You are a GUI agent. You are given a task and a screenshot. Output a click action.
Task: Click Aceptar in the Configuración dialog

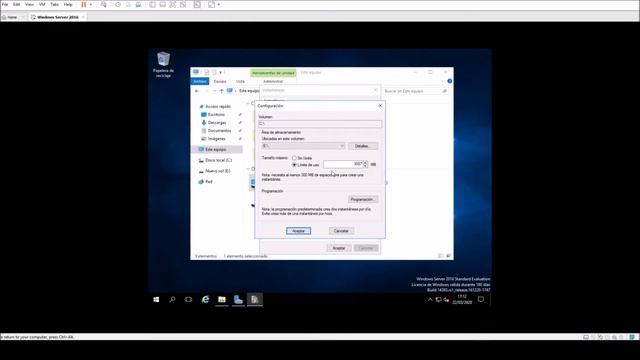tap(298, 231)
